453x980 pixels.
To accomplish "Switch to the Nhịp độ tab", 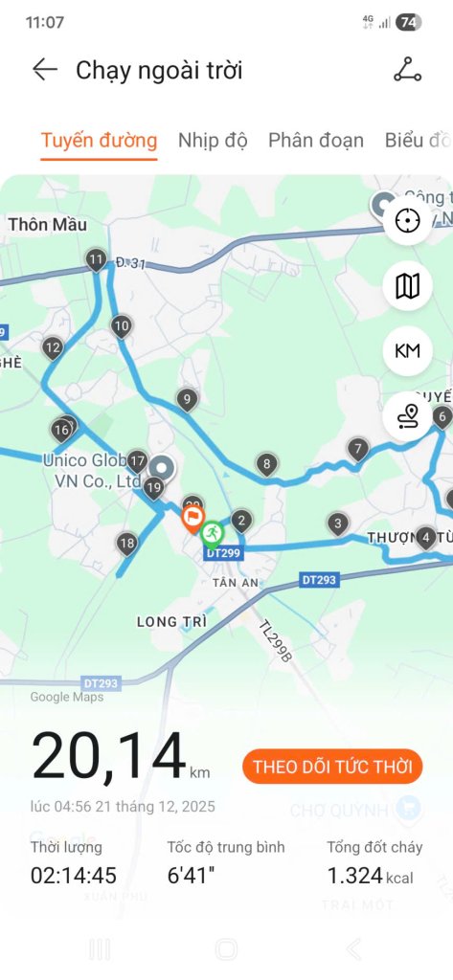I will (x=213, y=140).
